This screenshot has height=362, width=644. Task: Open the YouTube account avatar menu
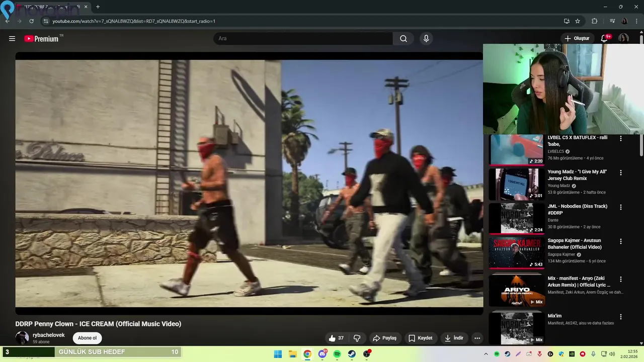623,39
